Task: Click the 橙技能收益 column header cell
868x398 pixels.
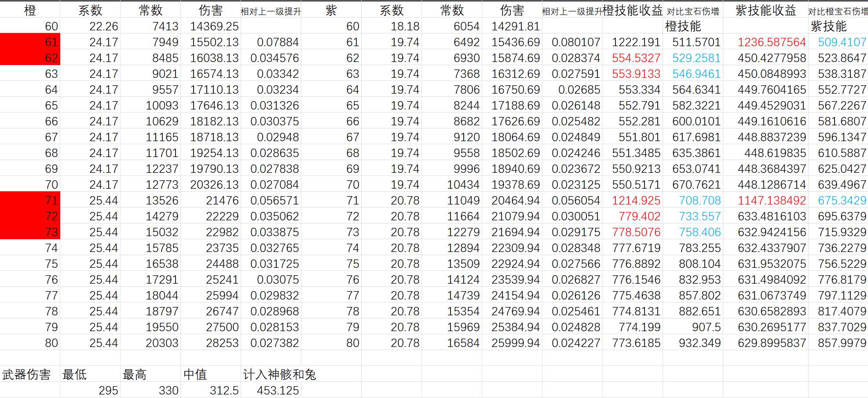Action: point(632,10)
